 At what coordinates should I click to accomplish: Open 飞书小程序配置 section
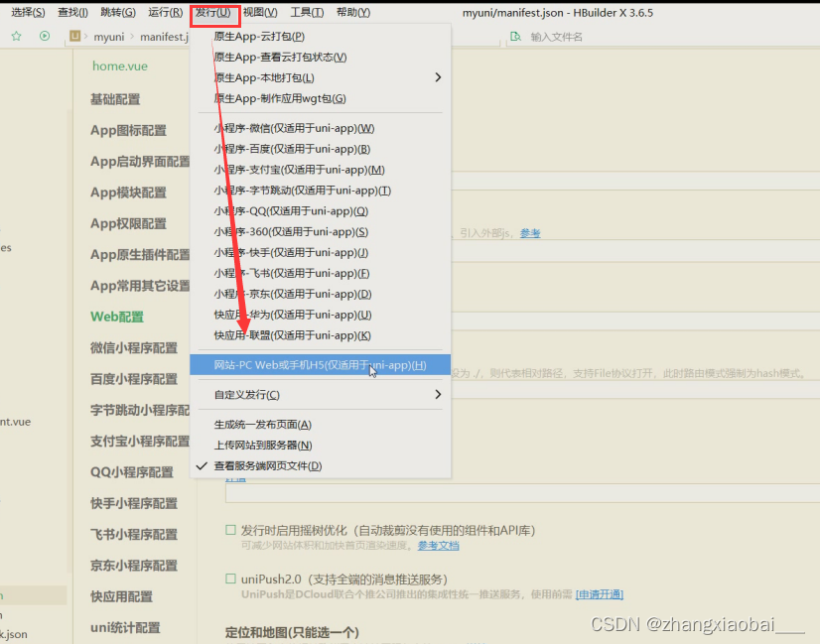134,535
